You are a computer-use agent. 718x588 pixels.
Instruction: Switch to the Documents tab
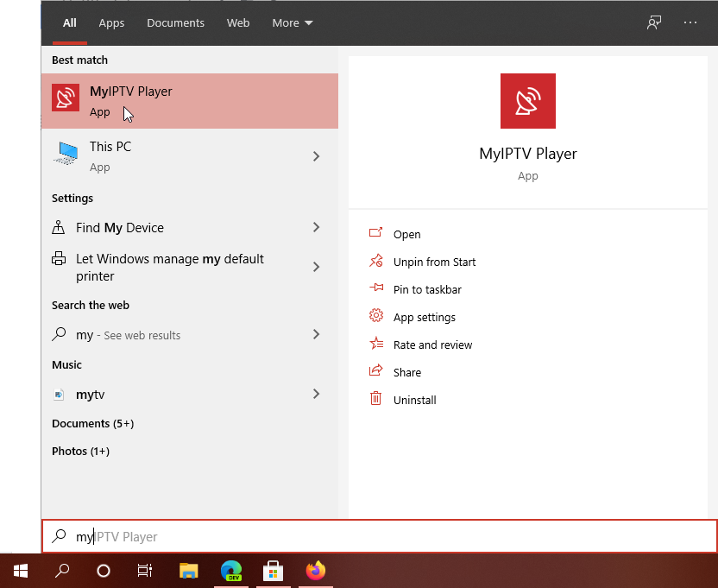tap(175, 23)
